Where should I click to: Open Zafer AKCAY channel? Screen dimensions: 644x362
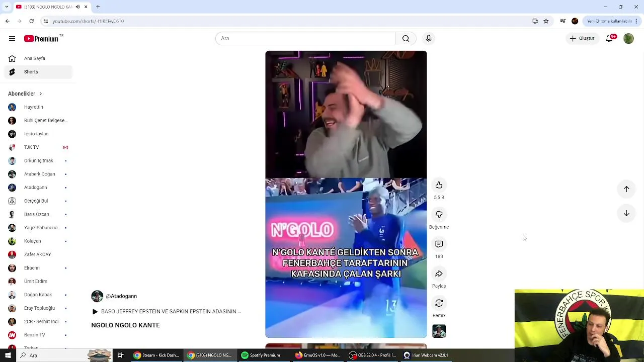(x=37, y=254)
